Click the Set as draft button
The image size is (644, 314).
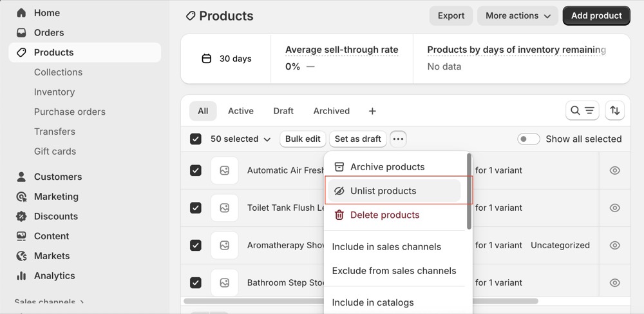357,139
